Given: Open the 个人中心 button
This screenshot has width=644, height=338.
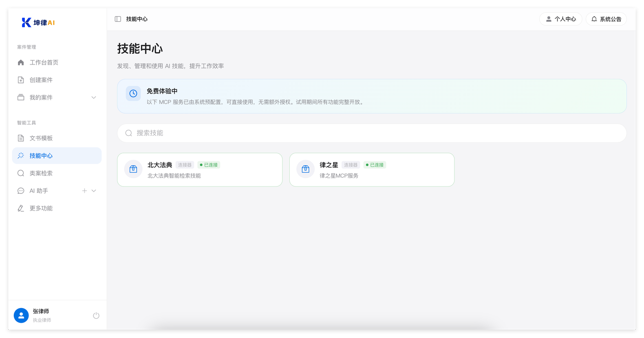Looking at the screenshot, I should (561, 19).
